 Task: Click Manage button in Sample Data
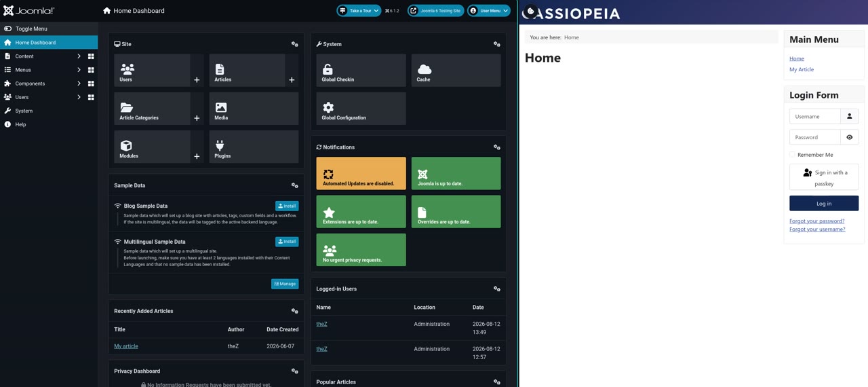285,284
